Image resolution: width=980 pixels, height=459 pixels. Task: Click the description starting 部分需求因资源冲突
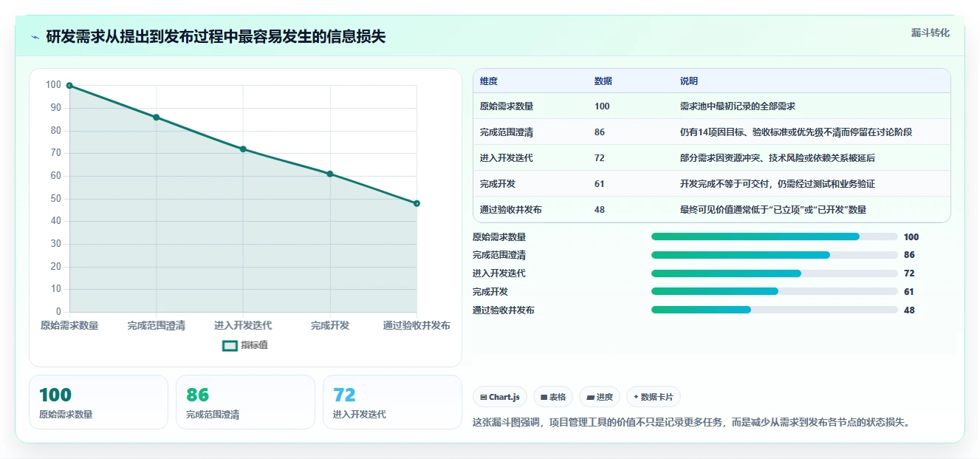tap(778, 158)
